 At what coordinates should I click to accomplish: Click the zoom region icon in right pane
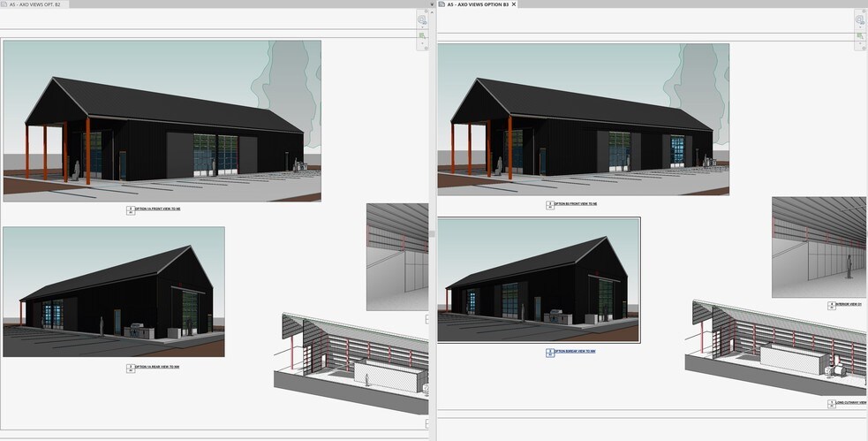[x=860, y=36]
